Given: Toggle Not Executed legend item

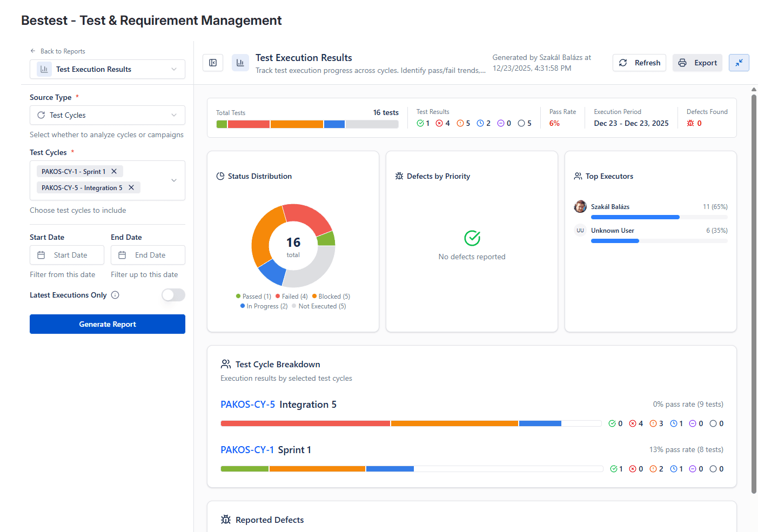Looking at the screenshot, I should pyautogui.click(x=319, y=306).
